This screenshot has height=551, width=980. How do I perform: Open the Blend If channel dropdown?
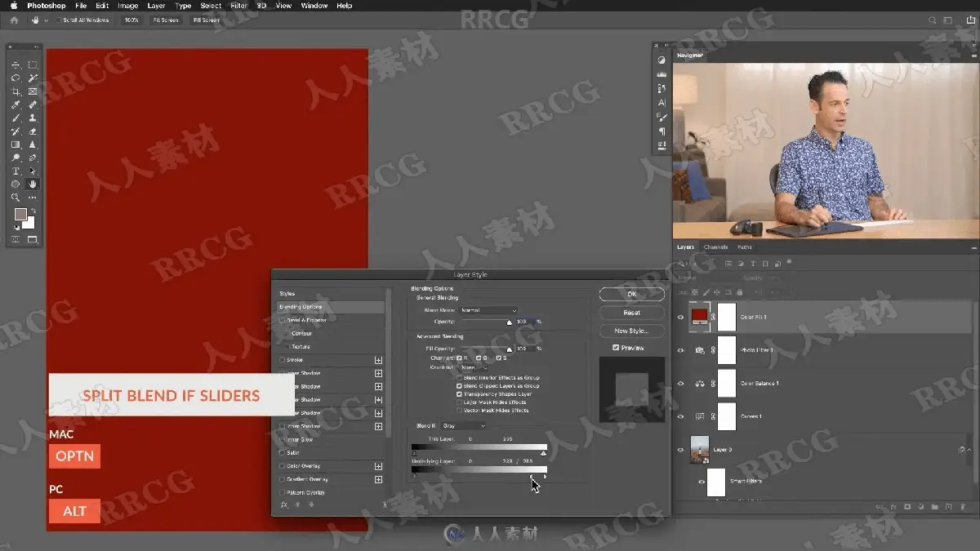click(463, 426)
